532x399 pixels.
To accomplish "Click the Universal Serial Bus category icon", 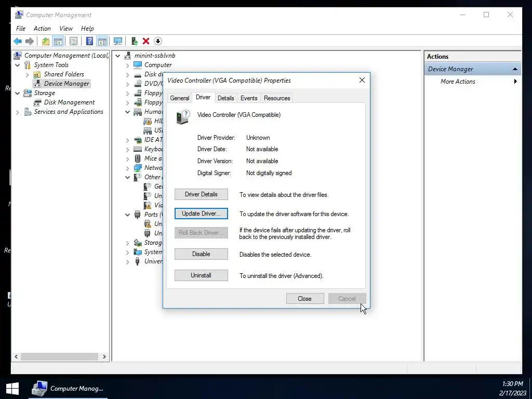I will [137, 261].
